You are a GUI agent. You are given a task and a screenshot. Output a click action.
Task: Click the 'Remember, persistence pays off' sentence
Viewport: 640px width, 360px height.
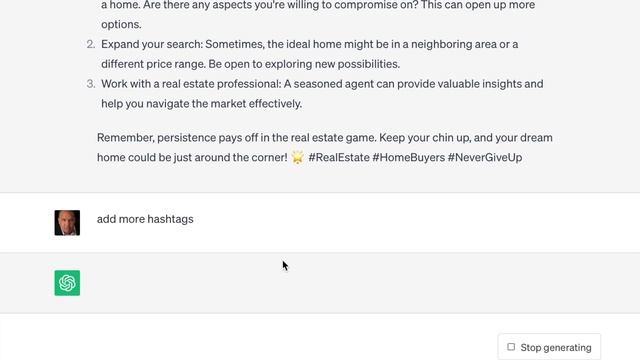[236, 138]
